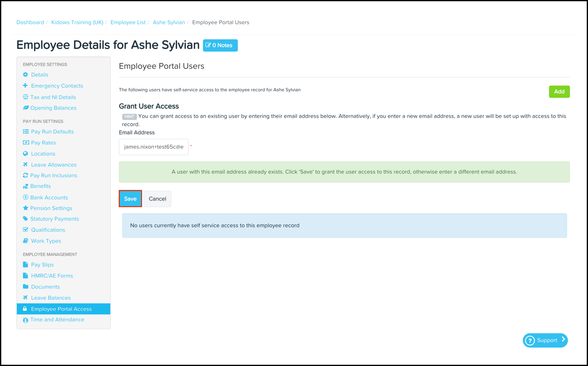Click the tag icon for Statutory Payments
The height and width of the screenshot is (366, 588).
[25, 219]
